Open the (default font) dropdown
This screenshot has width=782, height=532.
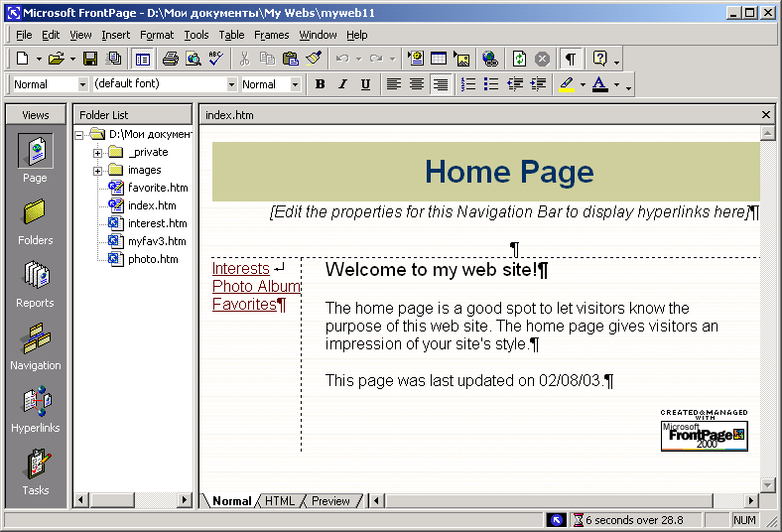231,84
